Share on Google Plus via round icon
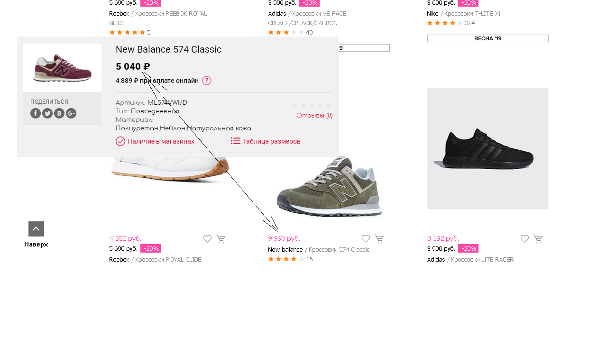 click(x=71, y=113)
